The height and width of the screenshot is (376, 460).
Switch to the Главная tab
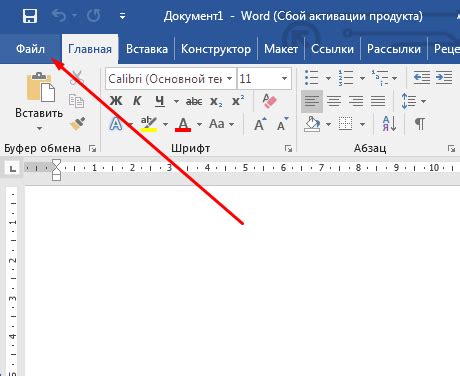point(90,49)
